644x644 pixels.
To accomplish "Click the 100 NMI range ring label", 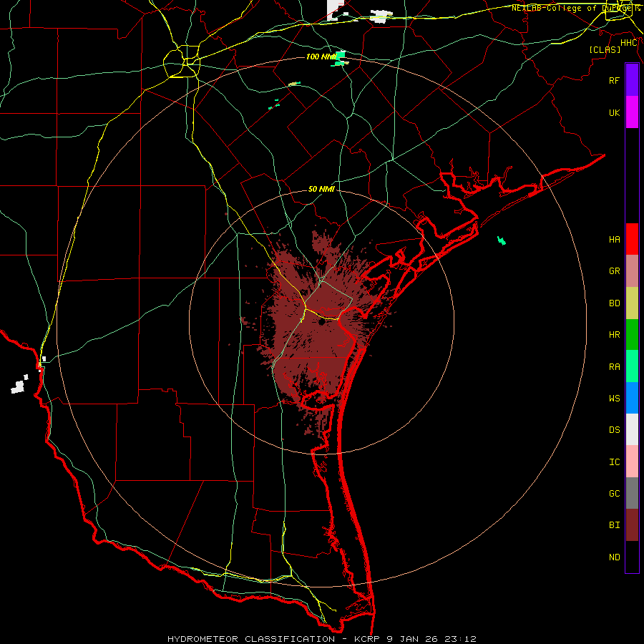I will click(321, 57).
